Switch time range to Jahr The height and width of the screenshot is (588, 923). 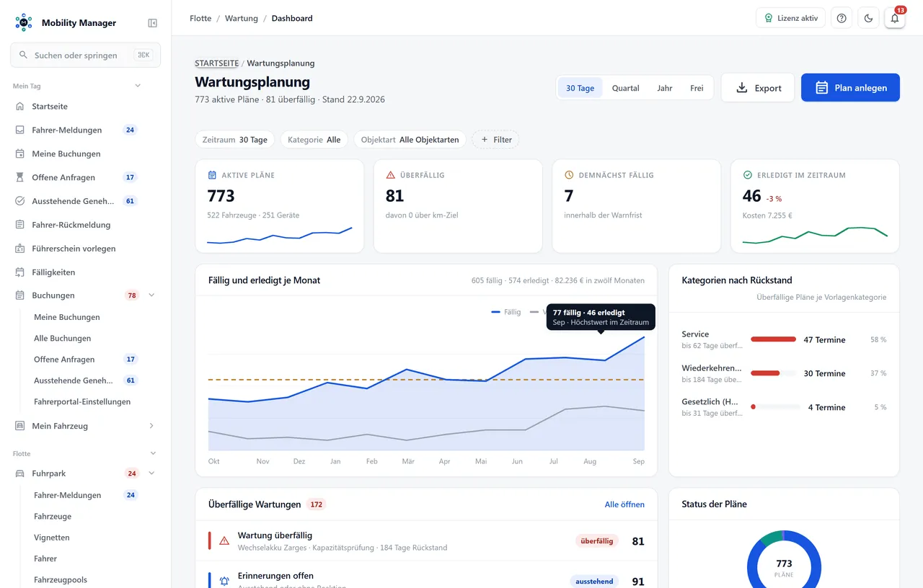[665, 88]
